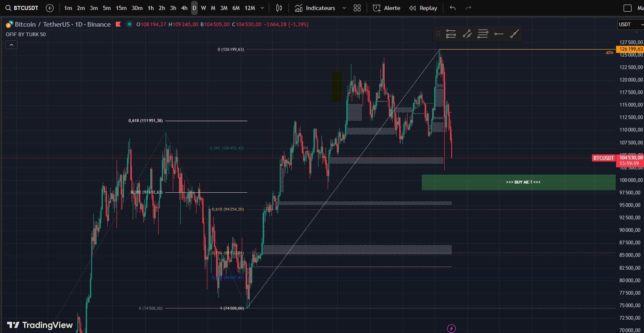The image size is (644, 333).
Task: Select the 2h interval
Action: click(162, 8)
